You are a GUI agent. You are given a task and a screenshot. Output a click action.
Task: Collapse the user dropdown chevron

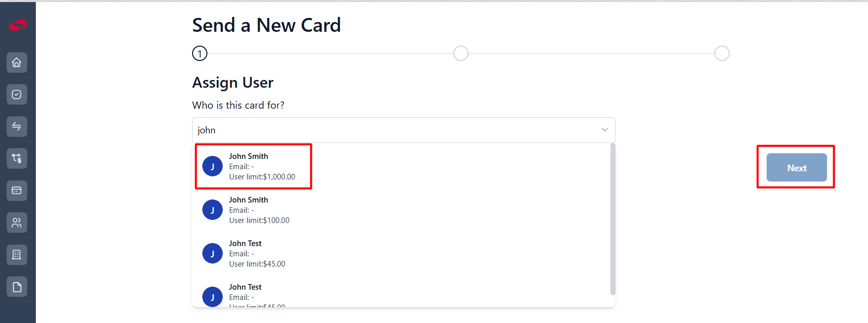(x=605, y=130)
